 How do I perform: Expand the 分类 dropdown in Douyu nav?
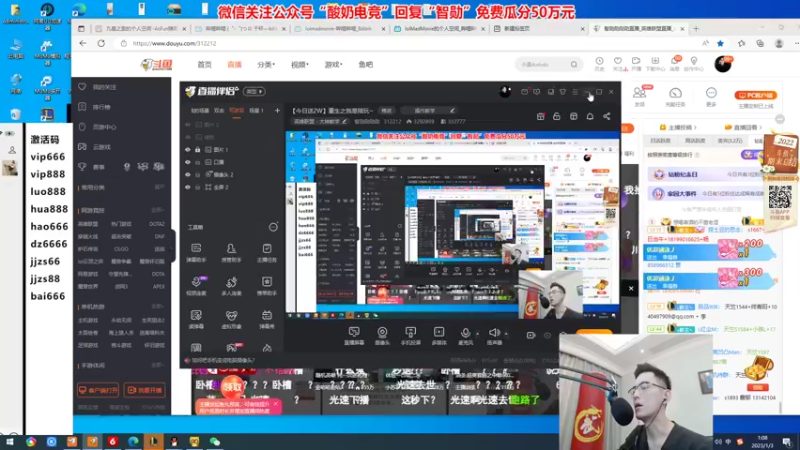266,65
